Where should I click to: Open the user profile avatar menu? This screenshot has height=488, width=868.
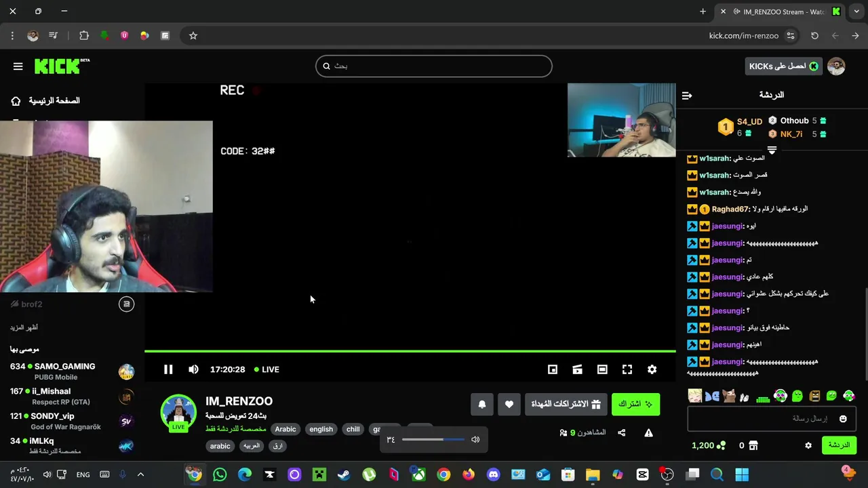(x=836, y=66)
